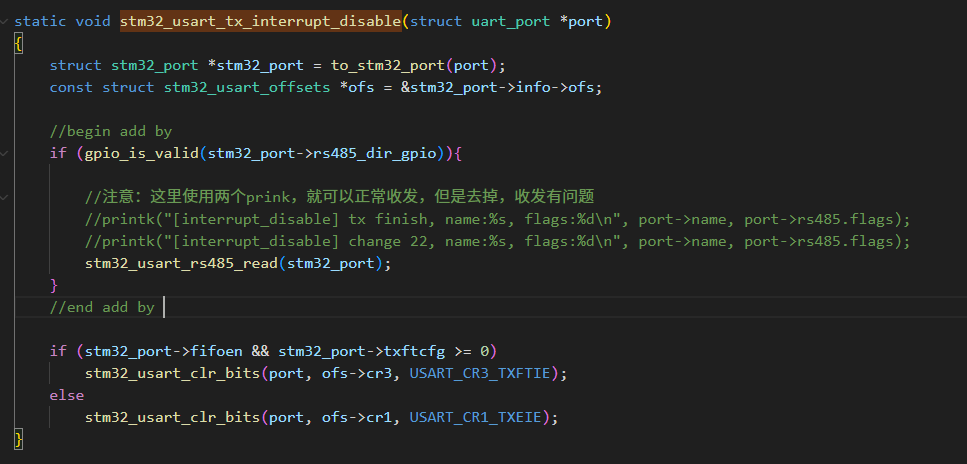Click the to_stm32_port function call
Image resolution: width=967 pixels, height=464 pixels.
388,65
